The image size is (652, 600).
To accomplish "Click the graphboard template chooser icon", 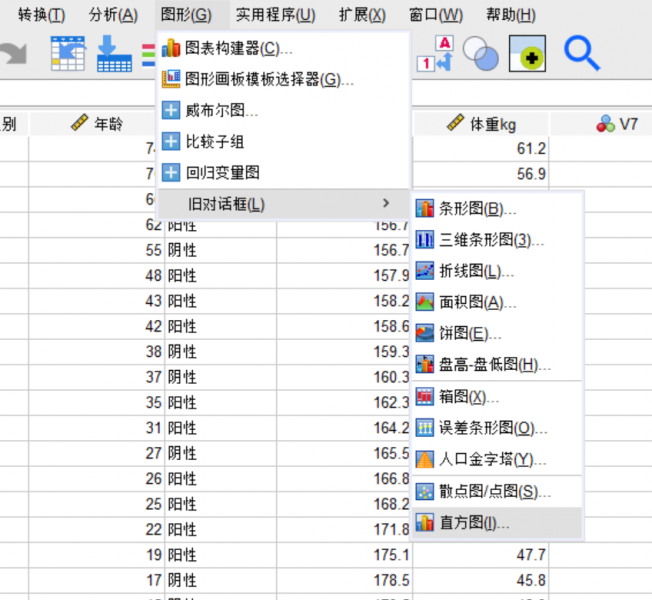I will click(171, 79).
